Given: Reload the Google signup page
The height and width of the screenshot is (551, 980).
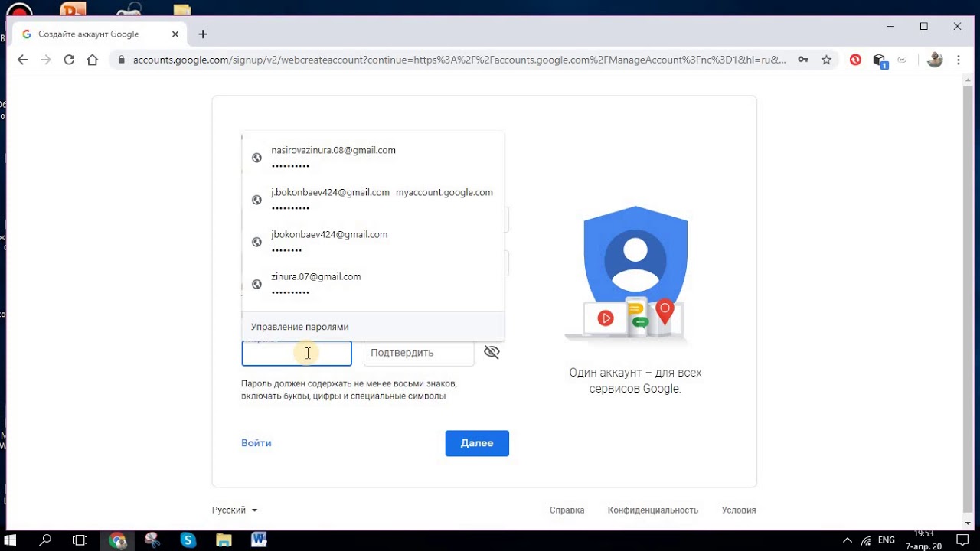Looking at the screenshot, I should [69, 60].
